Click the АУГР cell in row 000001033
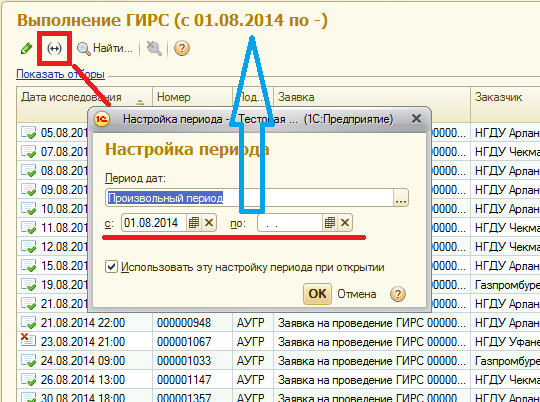 [253, 361]
